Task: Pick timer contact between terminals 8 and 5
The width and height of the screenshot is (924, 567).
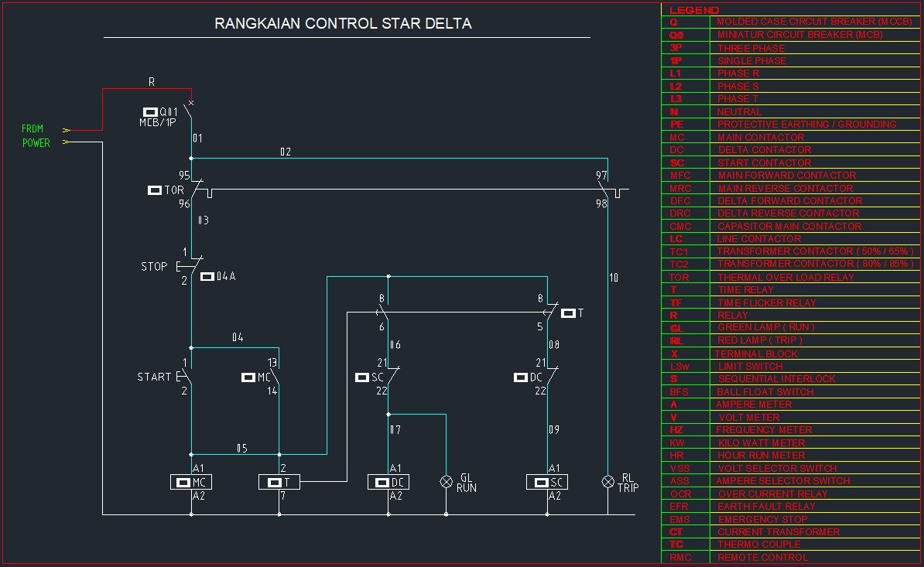Action: click(x=549, y=313)
